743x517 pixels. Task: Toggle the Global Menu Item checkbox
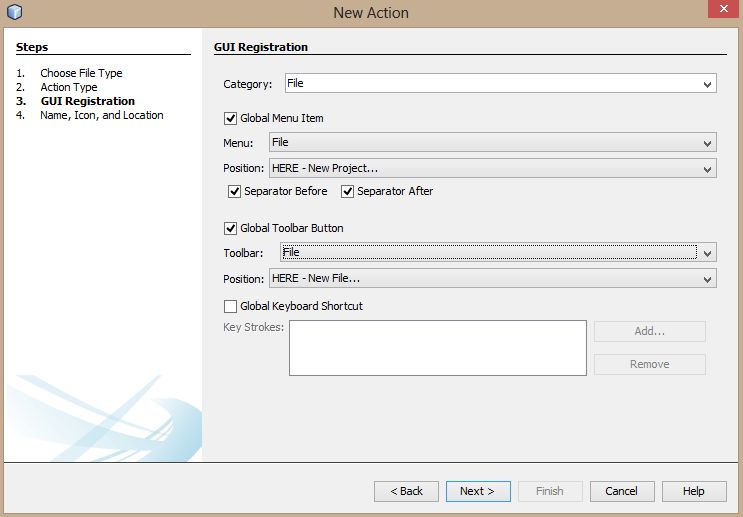point(231,118)
